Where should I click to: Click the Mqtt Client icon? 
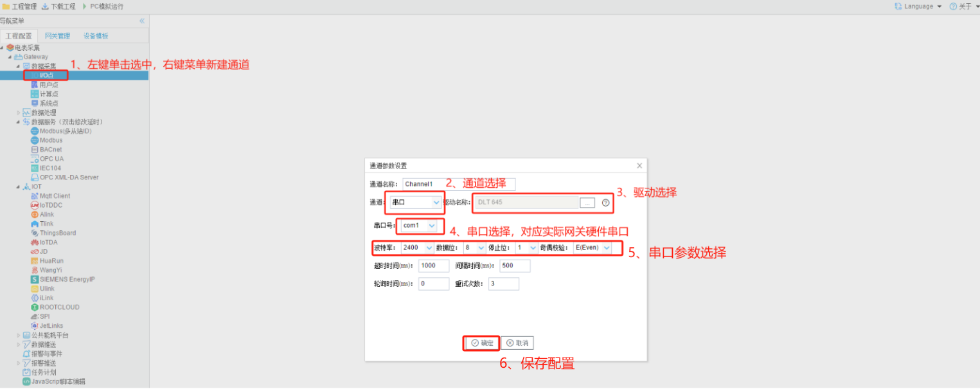click(x=35, y=196)
